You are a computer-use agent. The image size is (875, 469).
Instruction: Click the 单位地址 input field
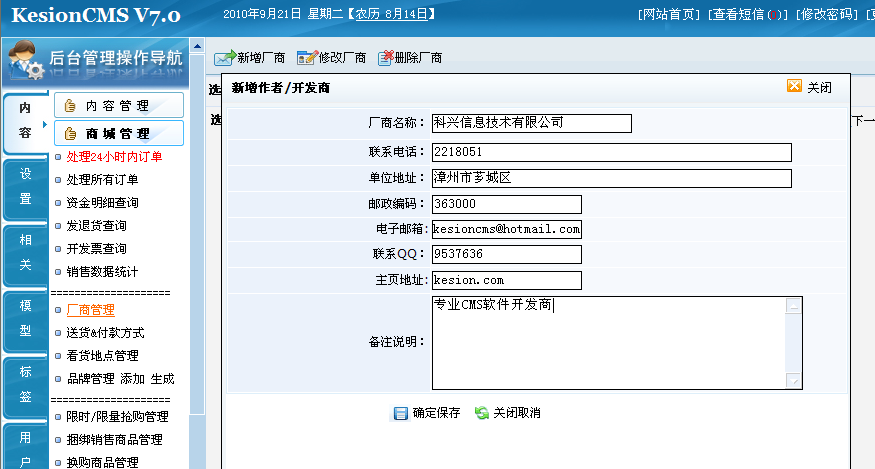pos(612,178)
